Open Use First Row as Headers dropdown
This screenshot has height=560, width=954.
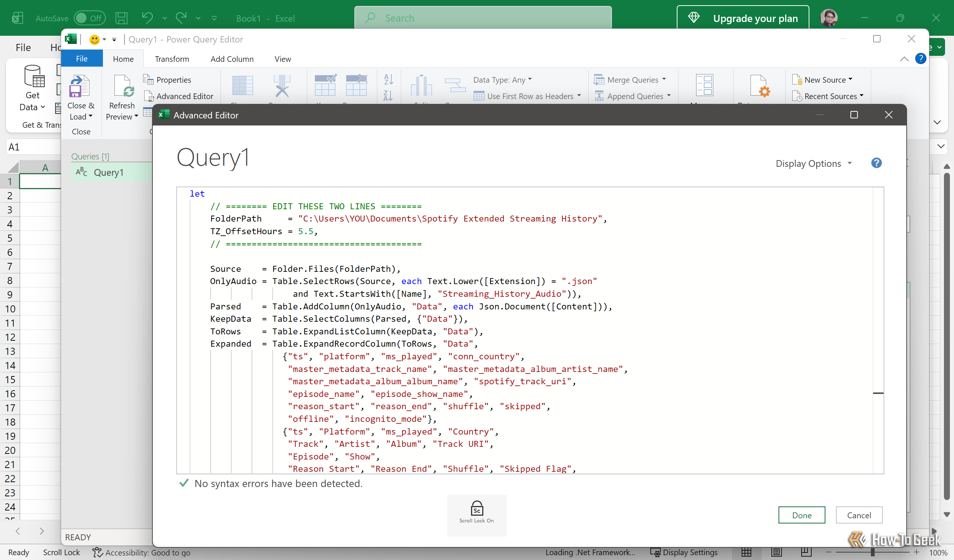pyautogui.click(x=527, y=96)
